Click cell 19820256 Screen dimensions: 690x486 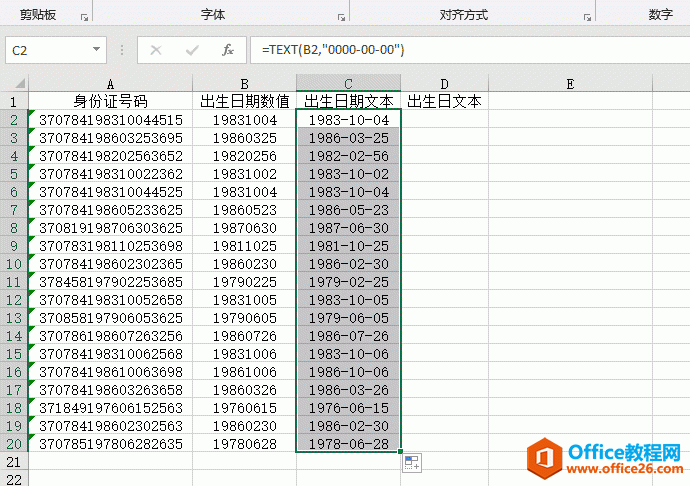244,155
